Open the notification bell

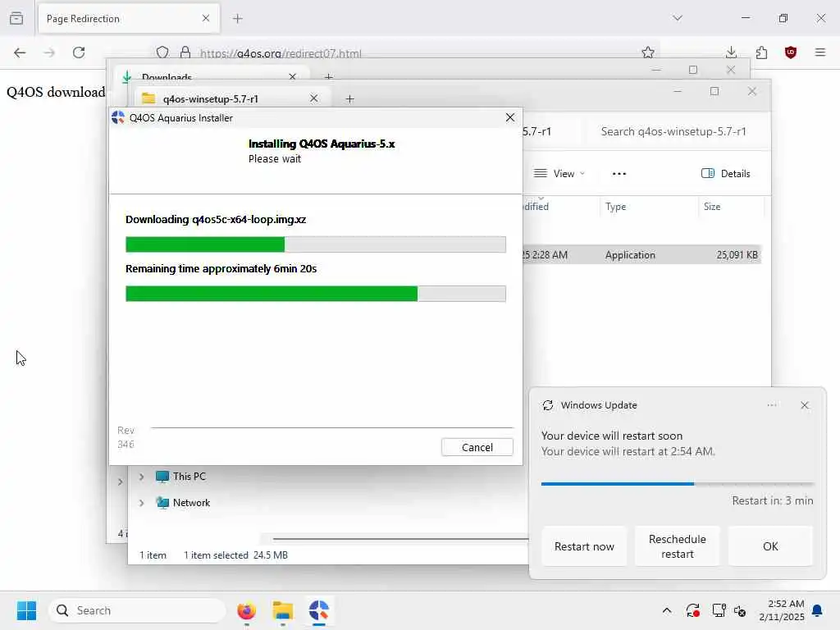[x=818, y=610]
